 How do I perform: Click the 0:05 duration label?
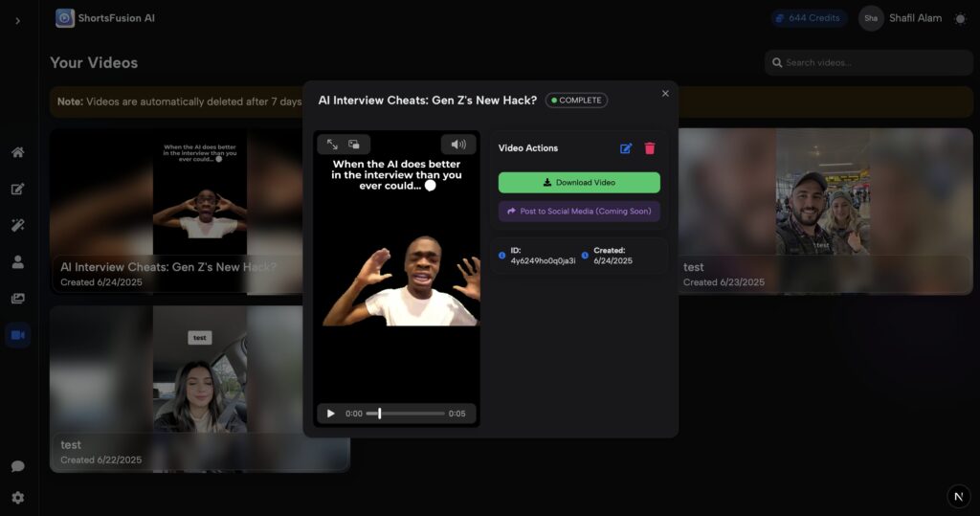pyautogui.click(x=457, y=414)
